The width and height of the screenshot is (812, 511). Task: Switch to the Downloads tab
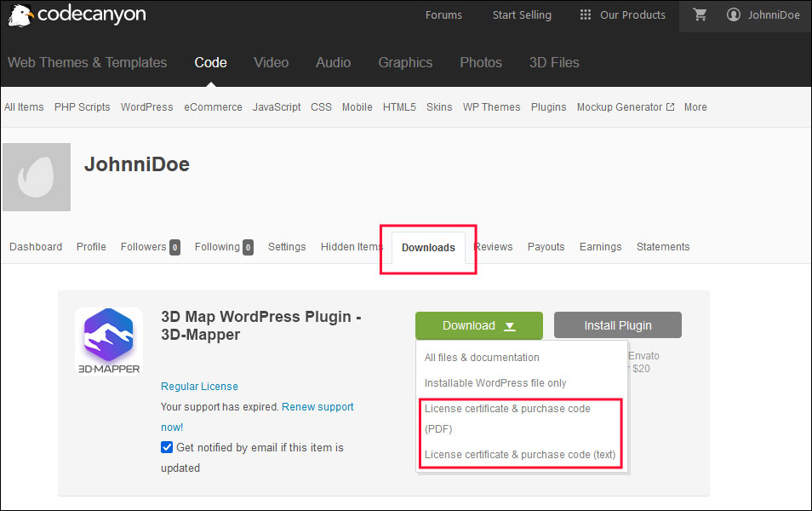pos(428,248)
